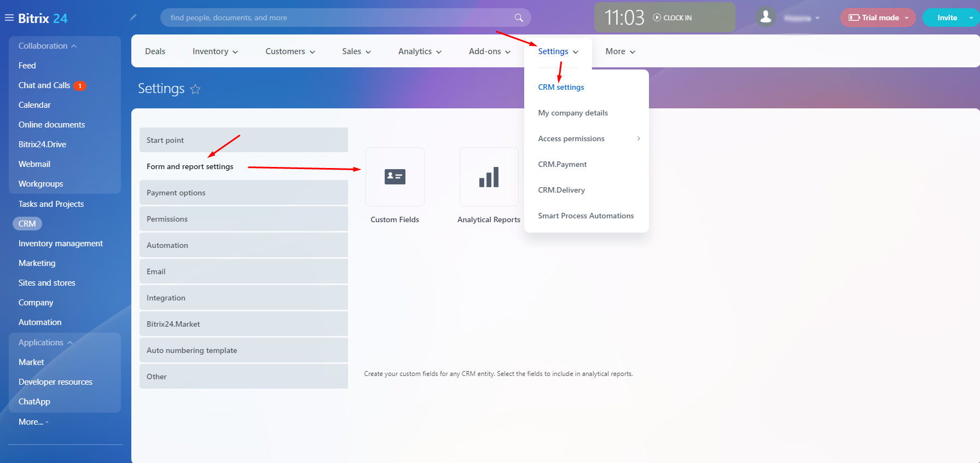Image resolution: width=980 pixels, height=463 pixels.
Task: Expand the Access permissions submenu arrow
Action: pos(639,138)
